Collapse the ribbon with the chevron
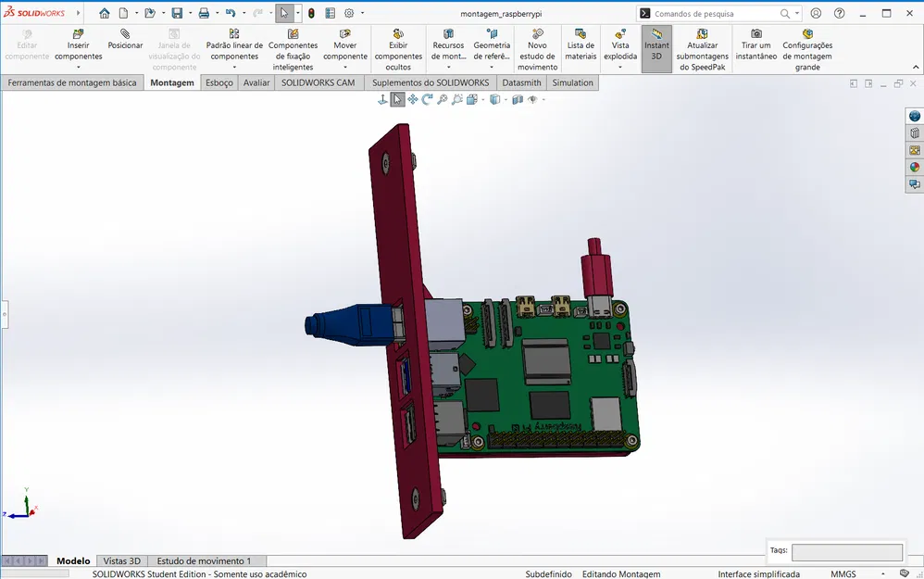 (915, 67)
